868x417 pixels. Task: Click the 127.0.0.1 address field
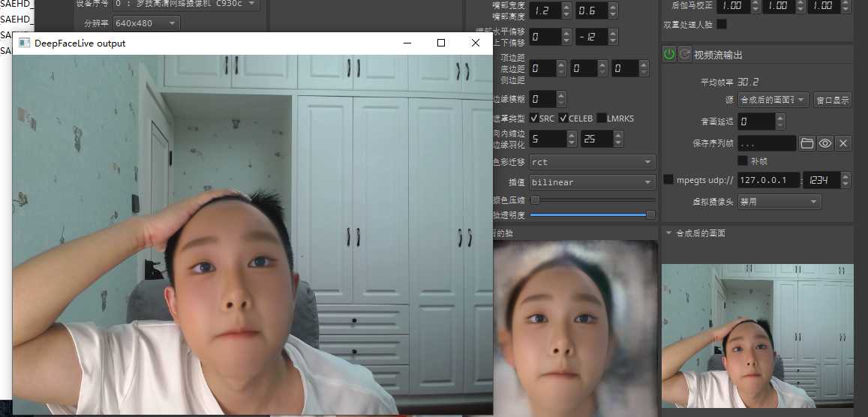tap(768, 180)
